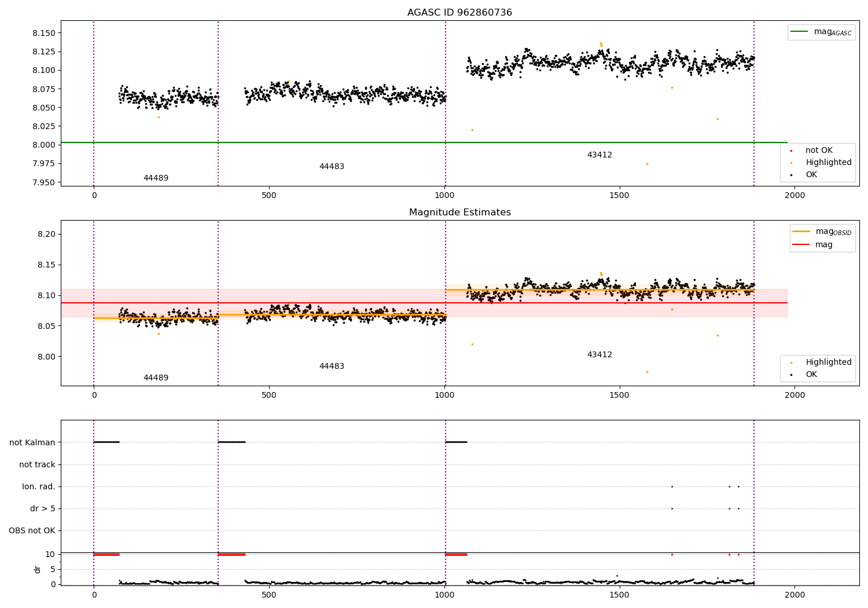Click the y-axis tick 8.025
Screen dimensions: 868x608
44,126
